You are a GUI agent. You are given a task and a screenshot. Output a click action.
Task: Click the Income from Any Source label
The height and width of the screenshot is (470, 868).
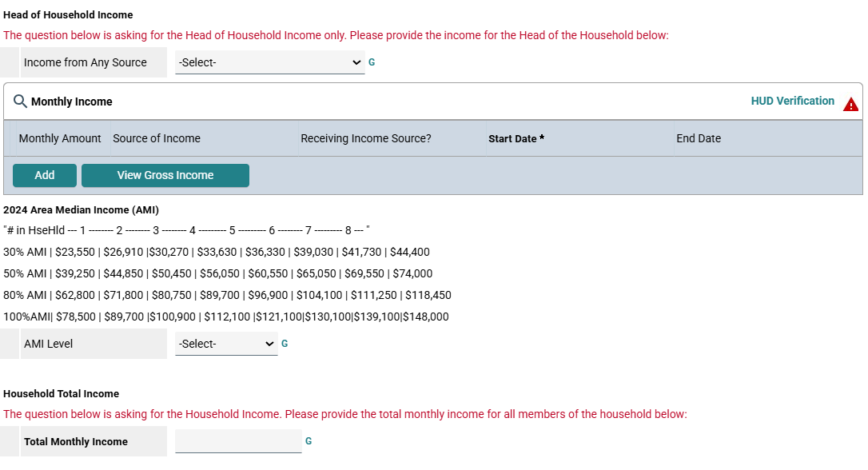pyautogui.click(x=86, y=62)
